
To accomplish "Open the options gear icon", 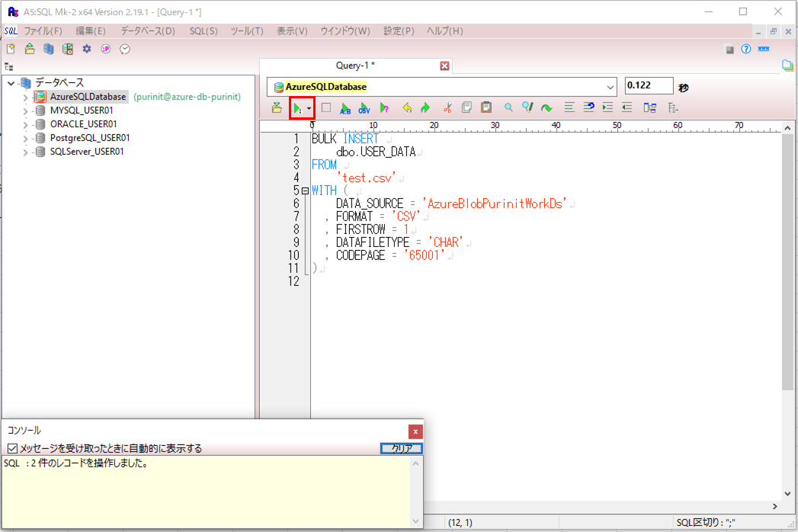I will click(87, 49).
